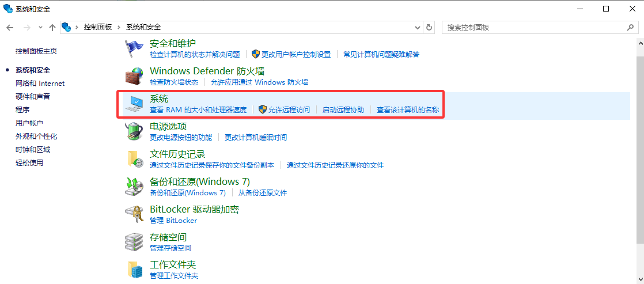The height and width of the screenshot is (284, 644).
Task: Click the control panel icon in address bar
Action: (66, 27)
